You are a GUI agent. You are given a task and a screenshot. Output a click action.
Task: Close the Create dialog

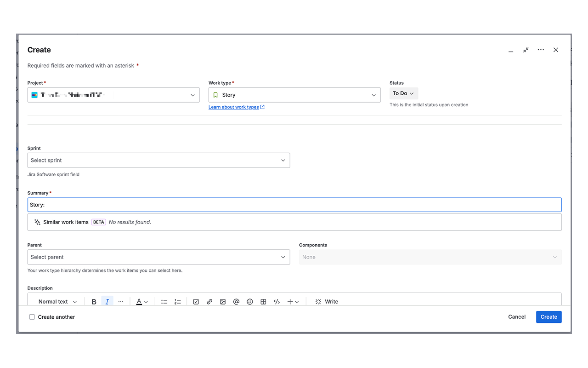(x=556, y=50)
